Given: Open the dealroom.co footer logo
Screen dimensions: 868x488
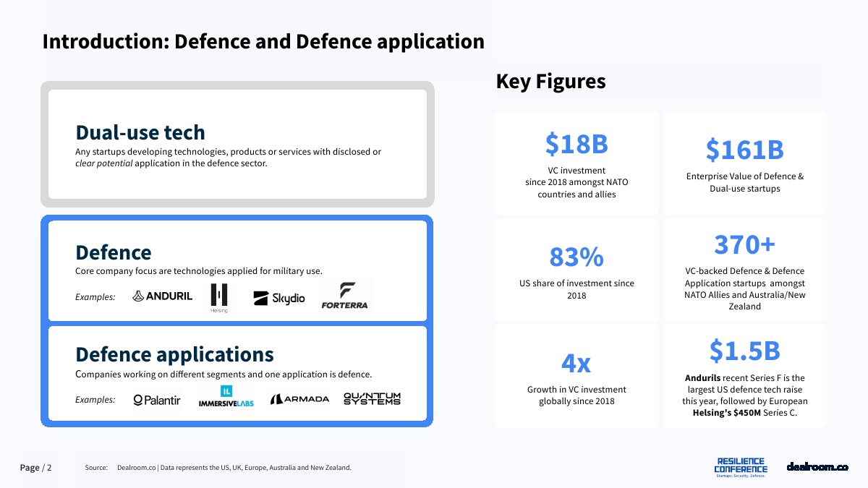Looking at the screenshot, I should pyautogui.click(x=817, y=467).
